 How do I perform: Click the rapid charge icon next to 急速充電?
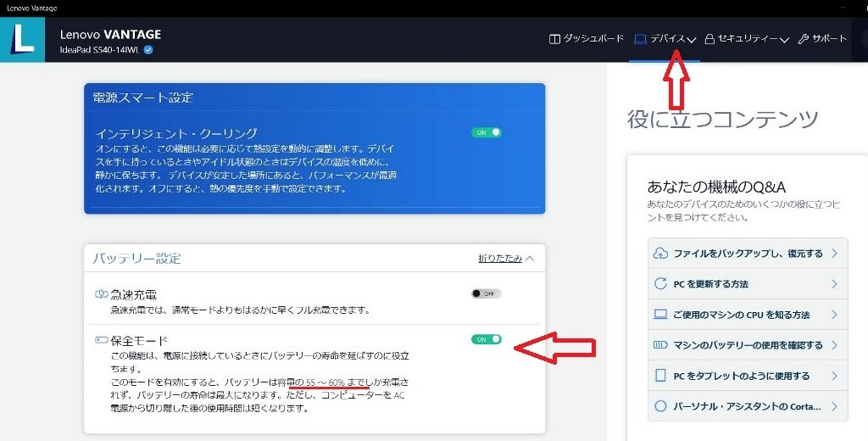tap(102, 294)
